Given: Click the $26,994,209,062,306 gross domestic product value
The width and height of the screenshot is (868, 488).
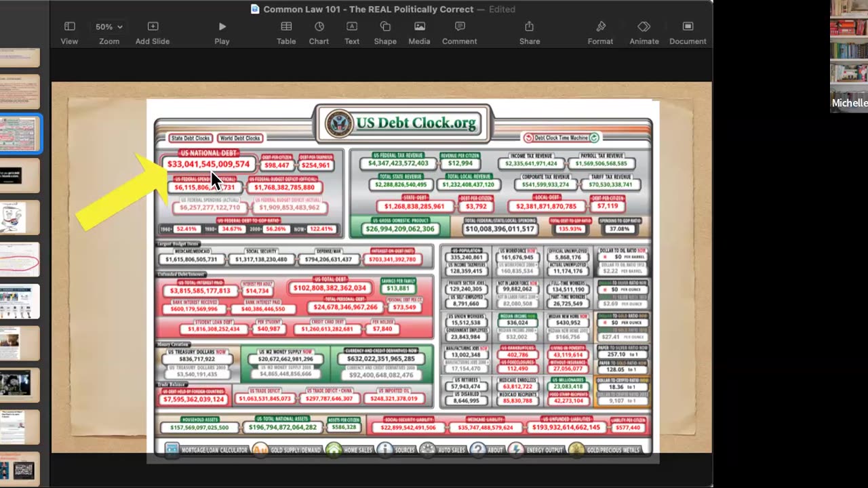Looking at the screenshot, I should point(400,229).
